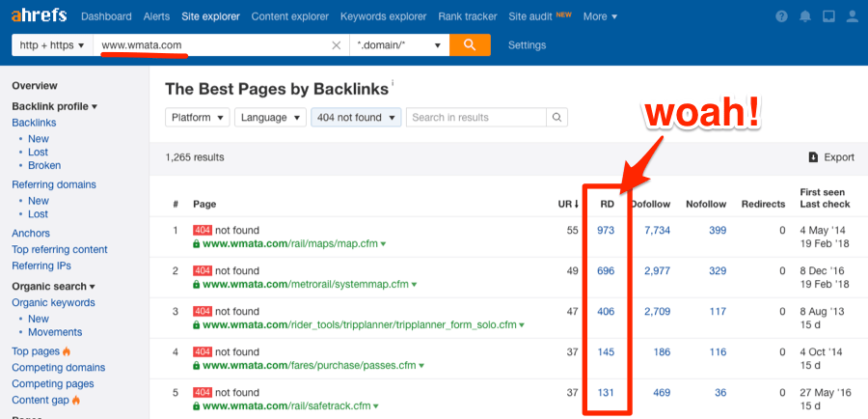Open the http + https protocol dropdown

pos(53,45)
